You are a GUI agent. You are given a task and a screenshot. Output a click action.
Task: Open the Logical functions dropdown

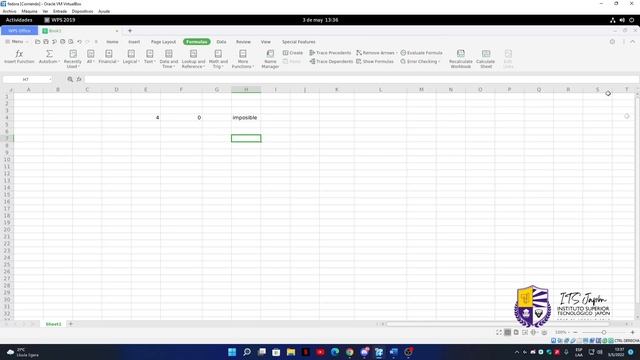pyautogui.click(x=131, y=57)
